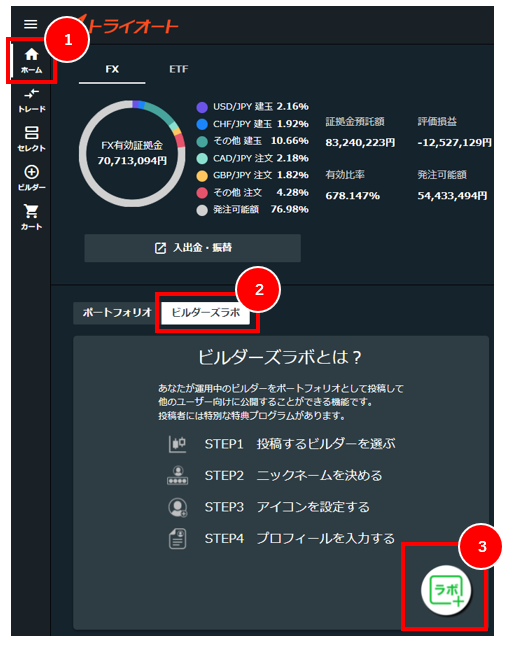Select the ポートフォリオ tab
Viewport: 509px width, 647px height.
pos(117,313)
